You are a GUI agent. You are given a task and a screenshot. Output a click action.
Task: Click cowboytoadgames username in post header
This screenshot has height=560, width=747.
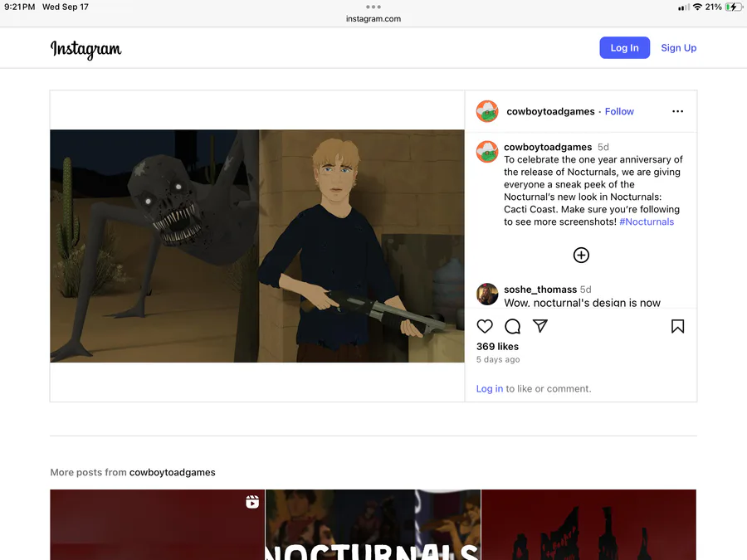550,111
